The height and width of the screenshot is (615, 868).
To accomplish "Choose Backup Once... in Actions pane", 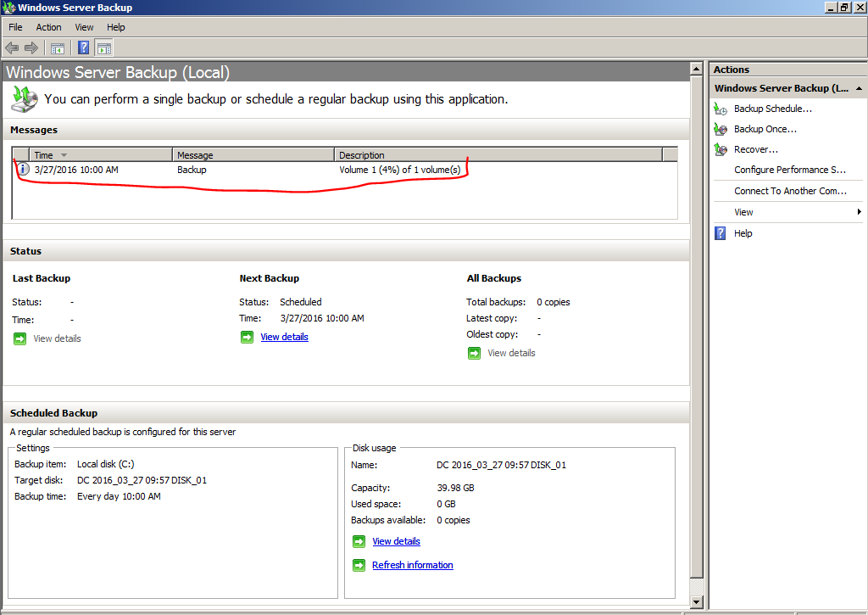I will (765, 129).
